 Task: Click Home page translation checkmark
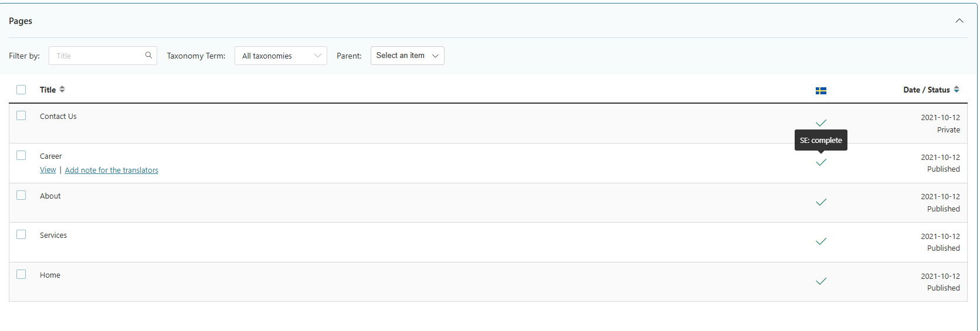coord(820,281)
